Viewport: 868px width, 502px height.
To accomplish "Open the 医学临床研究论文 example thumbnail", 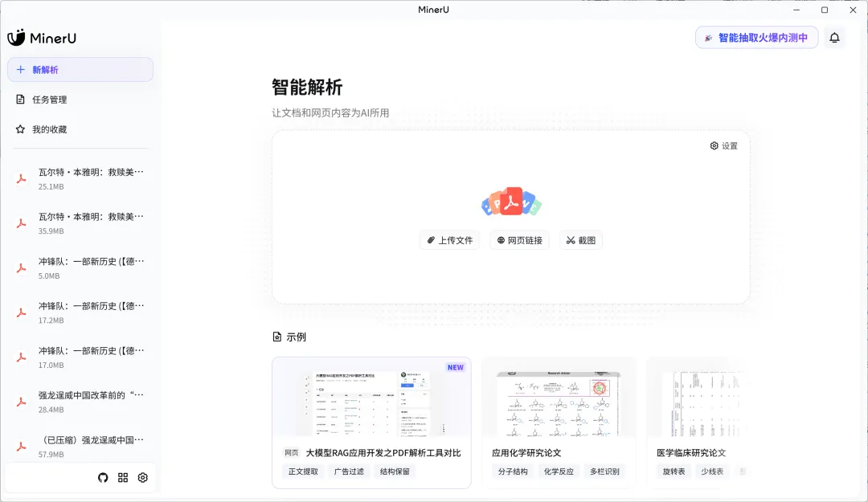I will pyautogui.click(x=703, y=402).
